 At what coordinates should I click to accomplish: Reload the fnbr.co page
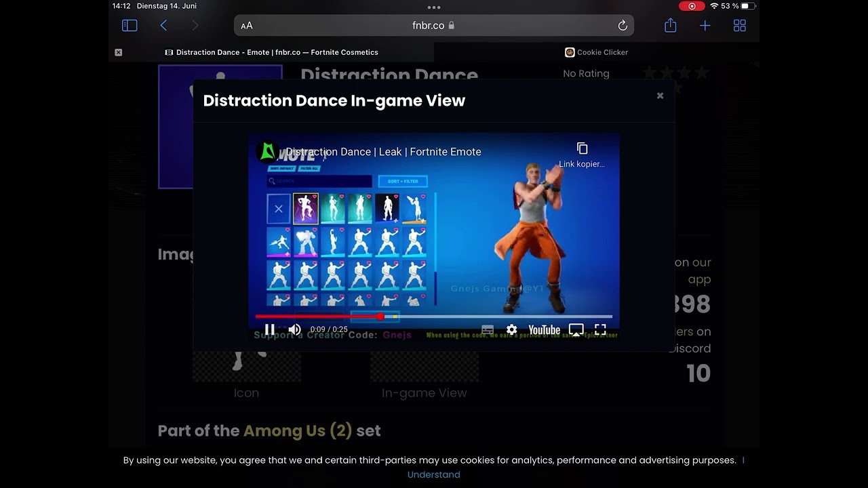point(623,26)
